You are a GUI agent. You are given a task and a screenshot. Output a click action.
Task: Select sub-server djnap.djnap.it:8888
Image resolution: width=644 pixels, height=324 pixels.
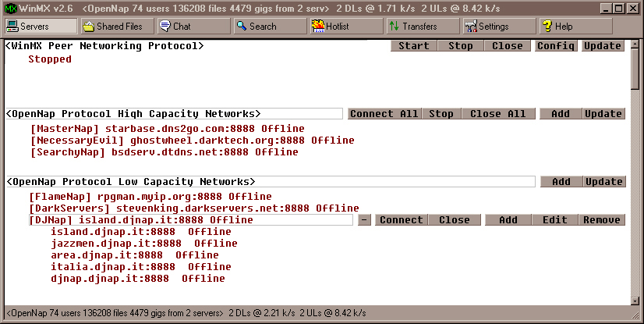point(137,279)
